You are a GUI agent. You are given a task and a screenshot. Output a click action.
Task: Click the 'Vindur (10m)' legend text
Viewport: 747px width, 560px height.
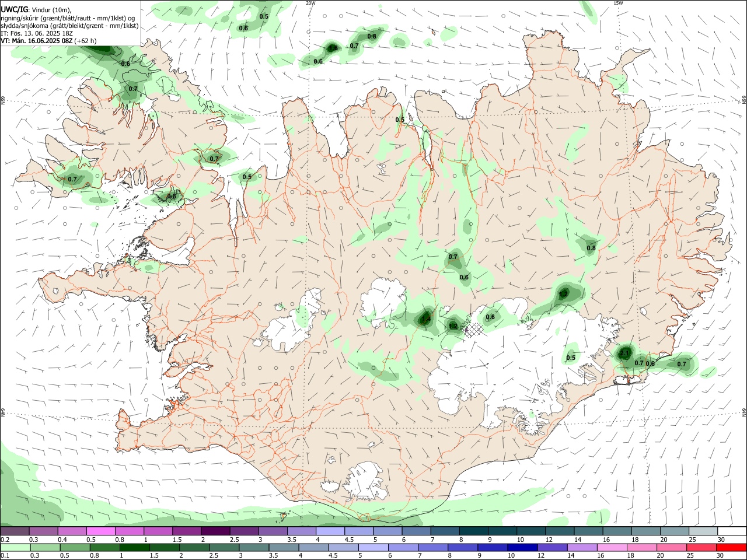(51, 10)
